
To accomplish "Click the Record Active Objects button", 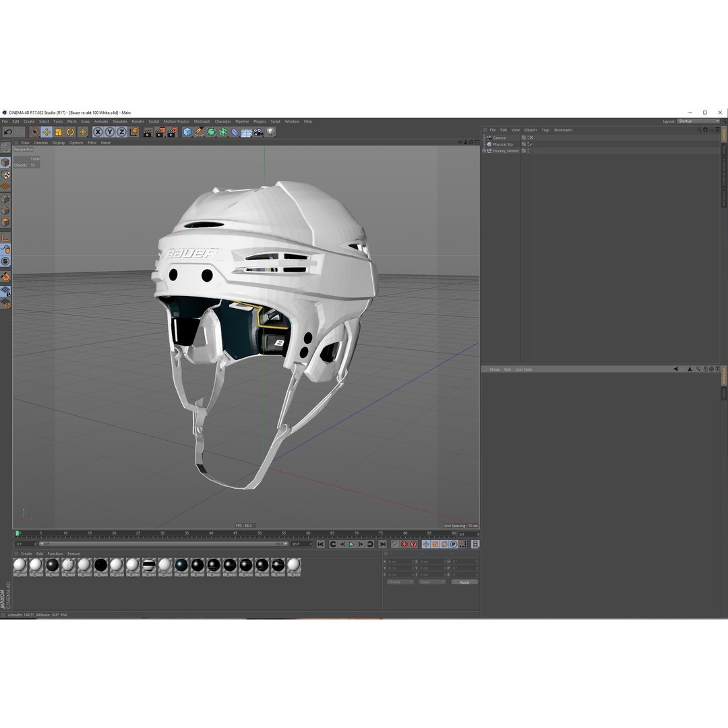I will [x=395, y=544].
